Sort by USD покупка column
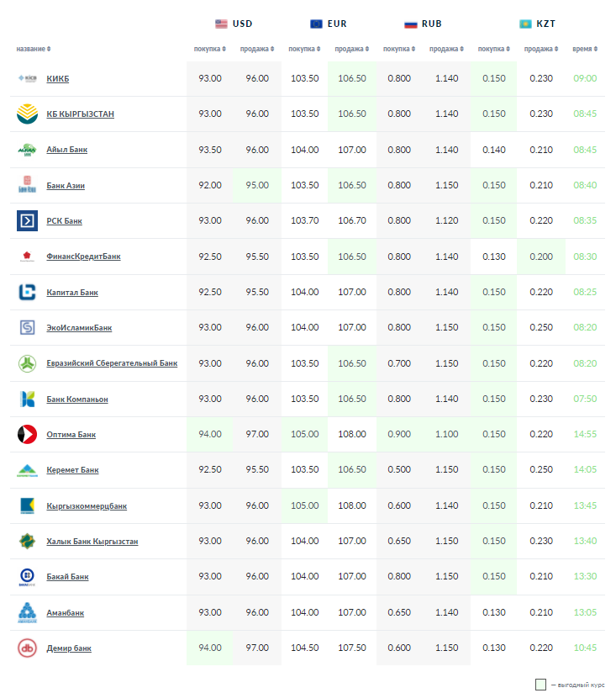This screenshot has width=616, height=693. pyautogui.click(x=210, y=49)
